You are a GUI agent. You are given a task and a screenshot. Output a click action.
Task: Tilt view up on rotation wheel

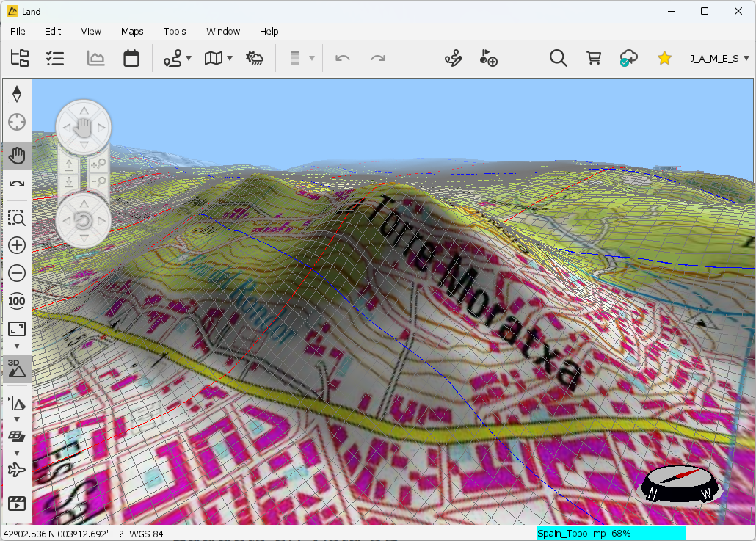click(84, 204)
